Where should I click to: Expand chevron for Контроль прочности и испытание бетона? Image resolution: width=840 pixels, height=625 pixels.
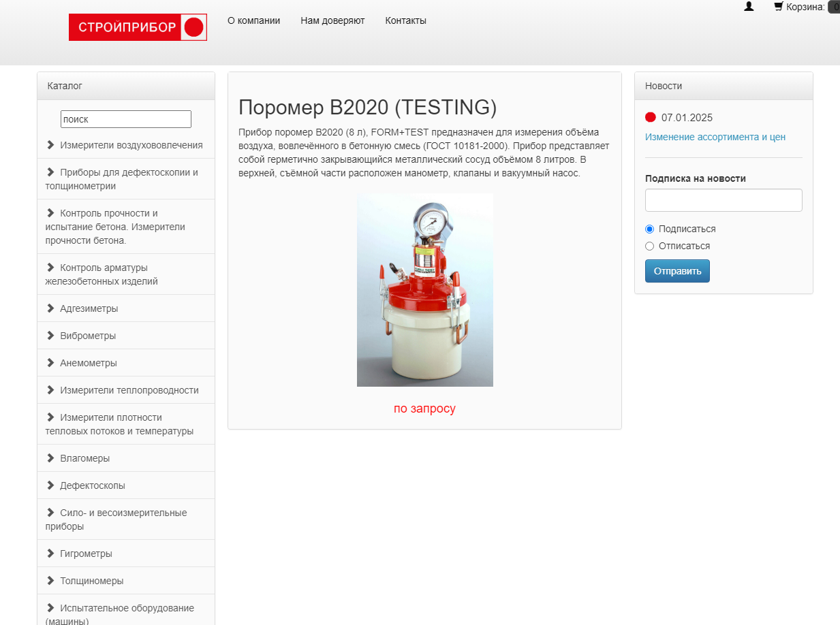click(x=50, y=213)
